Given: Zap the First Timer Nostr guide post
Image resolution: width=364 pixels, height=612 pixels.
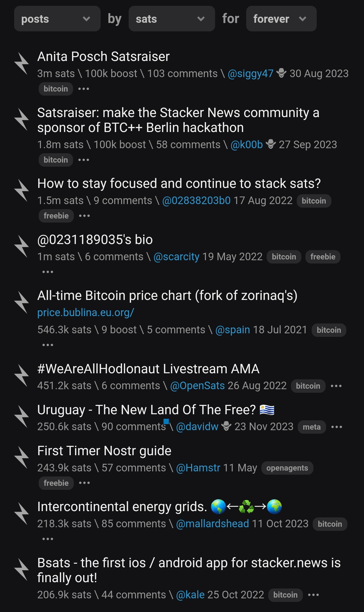Looking at the screenshot, I should click(x=22, y=457).
